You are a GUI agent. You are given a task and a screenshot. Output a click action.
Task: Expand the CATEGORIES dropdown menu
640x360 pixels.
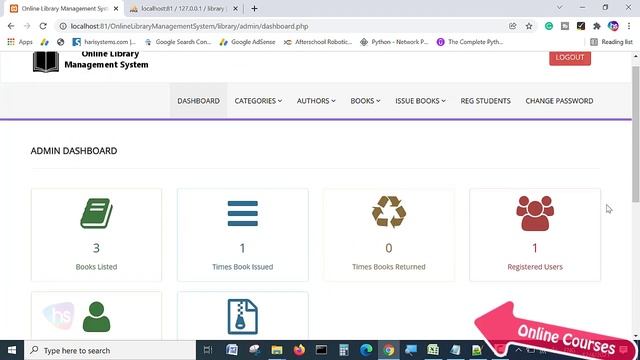tap(258, 101)
